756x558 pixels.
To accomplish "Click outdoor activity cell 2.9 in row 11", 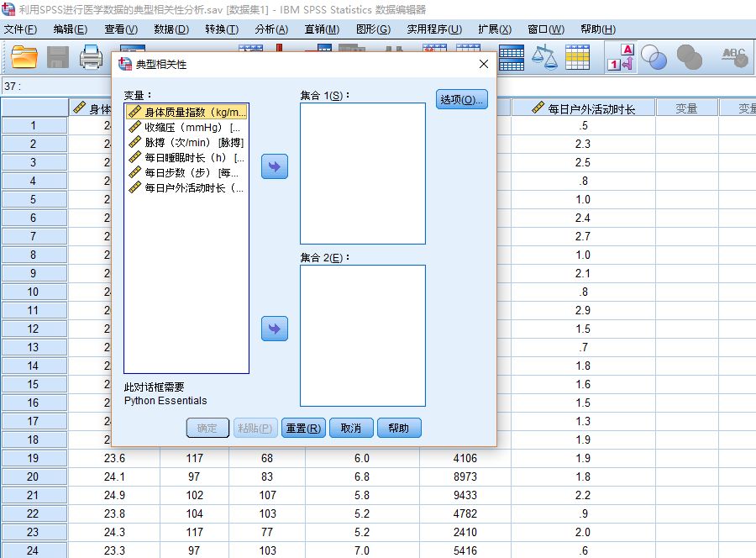I will [x=583, y=310].
